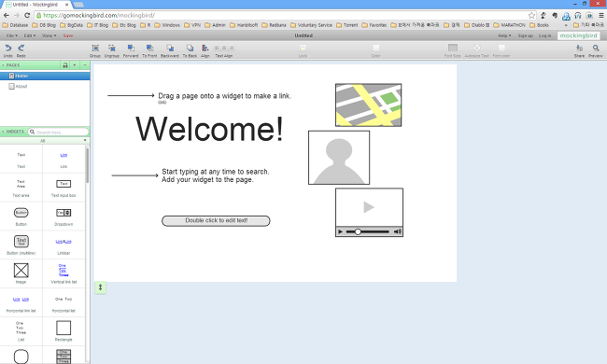Viewport: 607px width, 364px height.
Task: Click the Sign up link
Action: click(526, 35)
